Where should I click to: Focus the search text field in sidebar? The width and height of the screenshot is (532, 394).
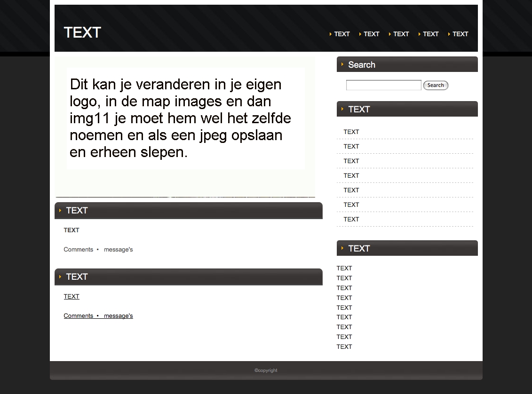point(383,85)
